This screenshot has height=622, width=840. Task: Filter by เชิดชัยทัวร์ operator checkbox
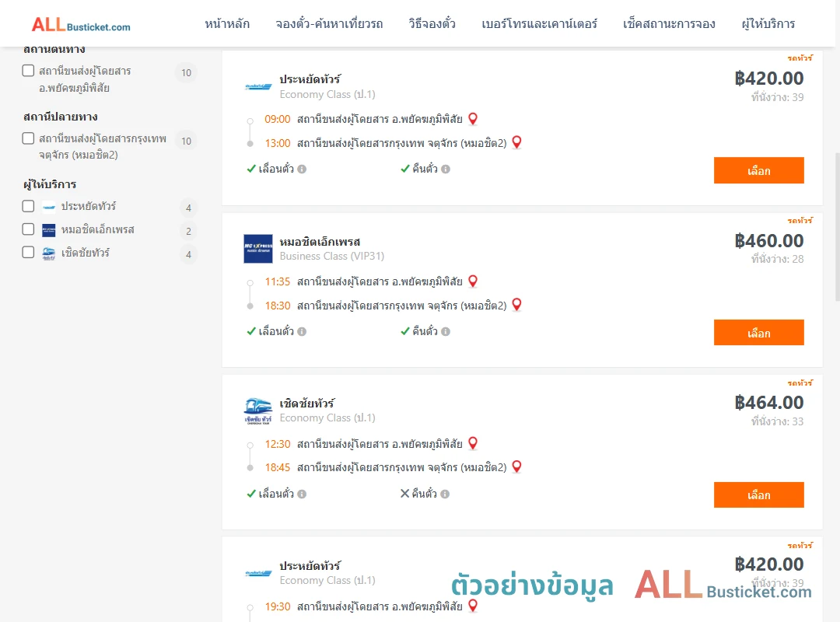[29, 253]
